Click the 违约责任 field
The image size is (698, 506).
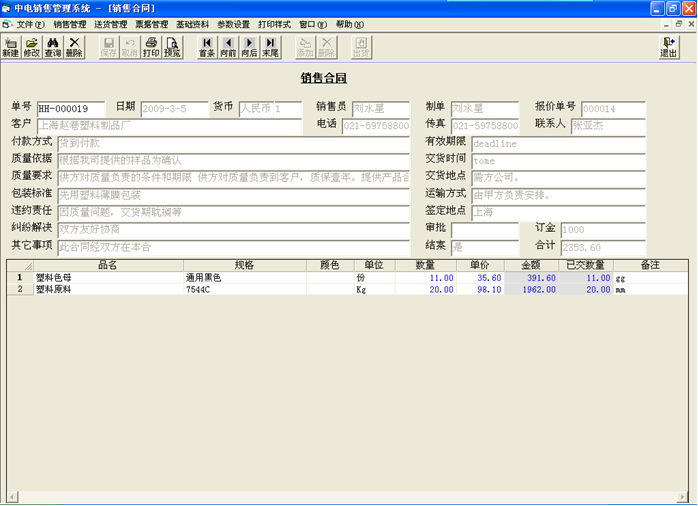pyautogui.click(x=234, y=213)
